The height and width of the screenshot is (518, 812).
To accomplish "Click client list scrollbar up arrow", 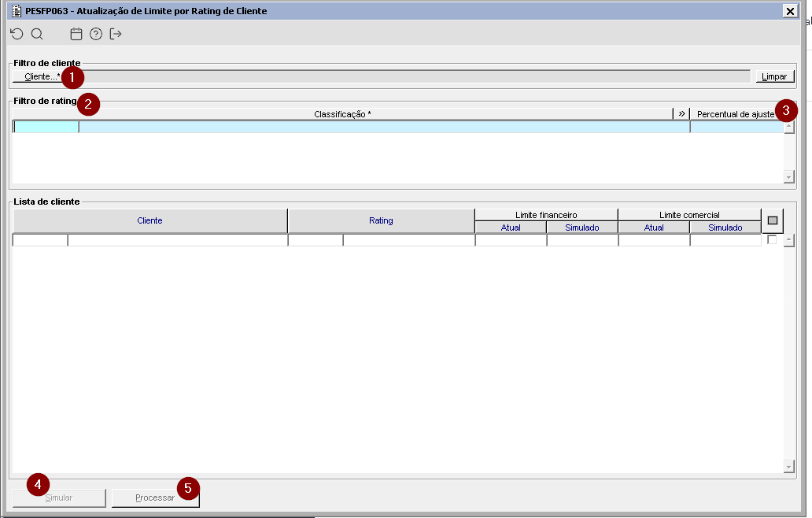I will click(x=789, y=240).
